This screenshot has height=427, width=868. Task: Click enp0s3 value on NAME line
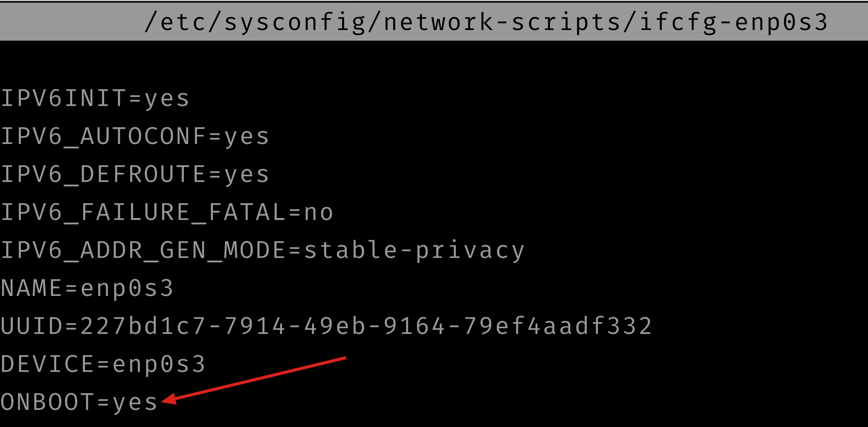tap(127, 289)
